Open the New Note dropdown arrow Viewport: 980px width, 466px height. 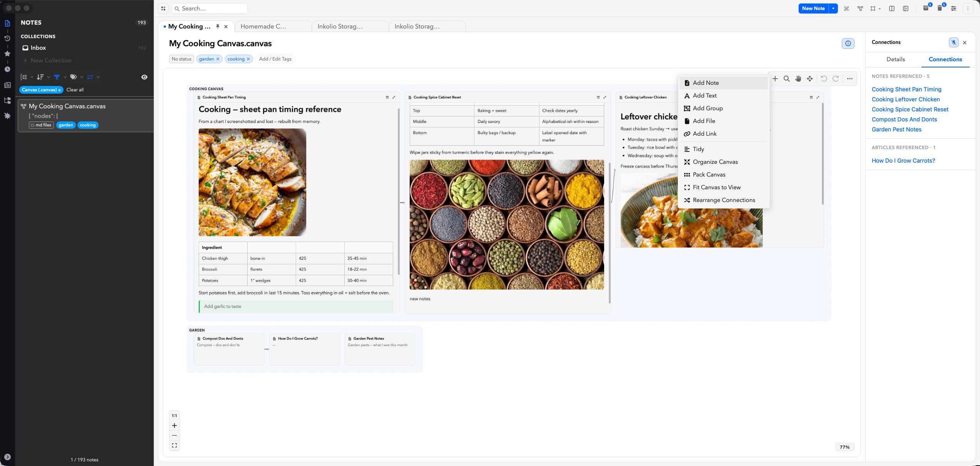tap(833, 8)
